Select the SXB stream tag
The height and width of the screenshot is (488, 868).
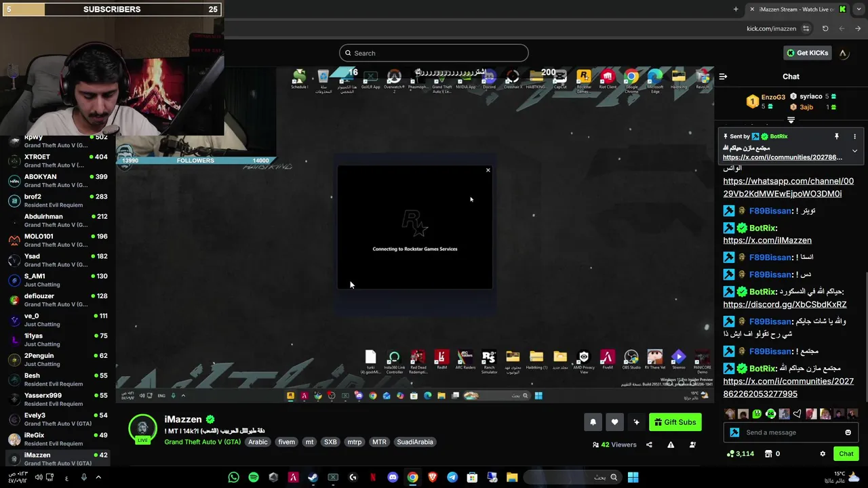point(330,442)
